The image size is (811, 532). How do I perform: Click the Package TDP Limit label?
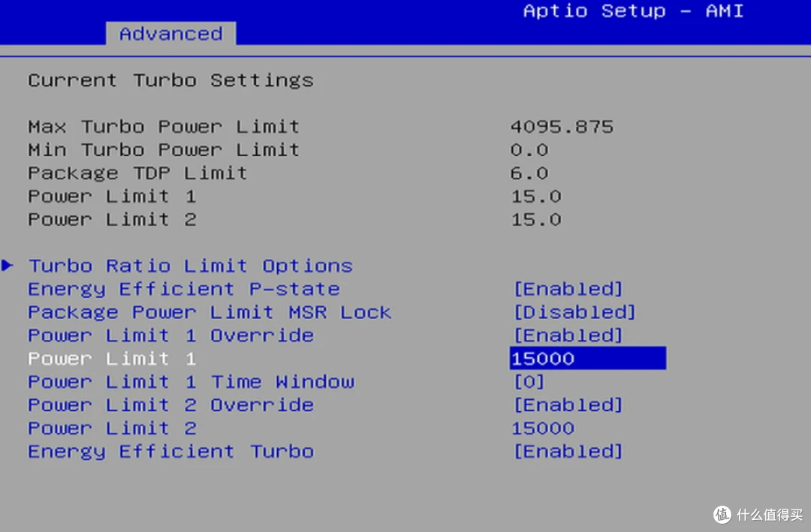point(137,173)
